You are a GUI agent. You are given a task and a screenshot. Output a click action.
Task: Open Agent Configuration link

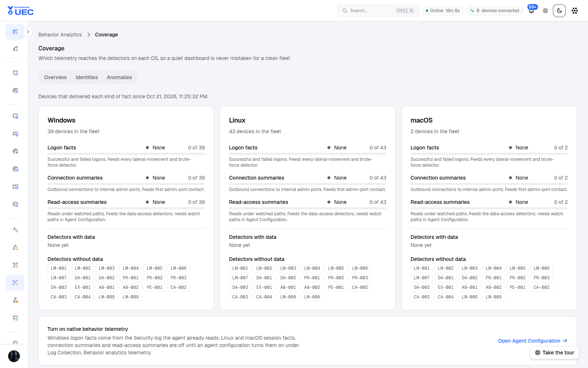point(533,341)
